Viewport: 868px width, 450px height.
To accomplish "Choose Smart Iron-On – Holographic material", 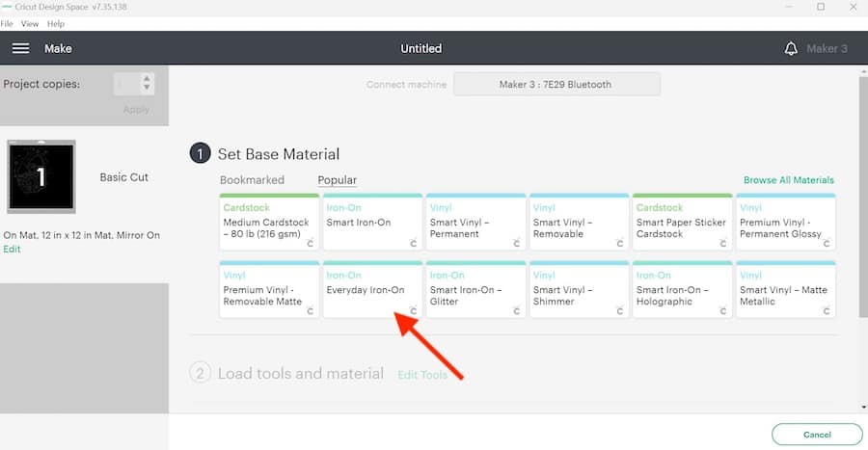I will [683, 290].
